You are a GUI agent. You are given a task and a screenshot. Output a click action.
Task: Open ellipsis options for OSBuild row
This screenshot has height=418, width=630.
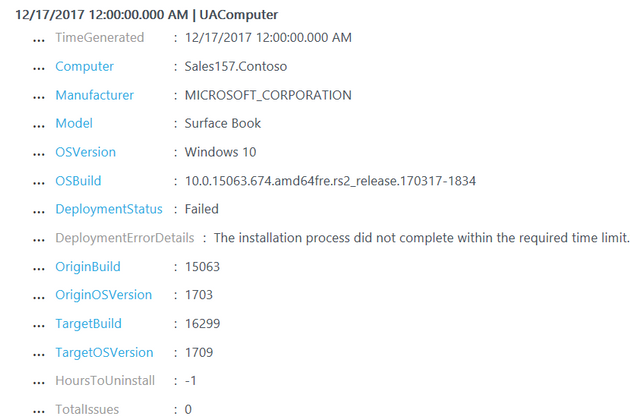(39, 184)
